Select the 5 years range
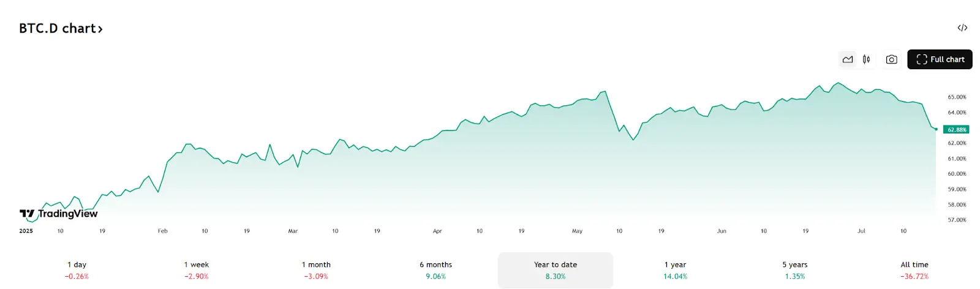 [x=795, y=270]
